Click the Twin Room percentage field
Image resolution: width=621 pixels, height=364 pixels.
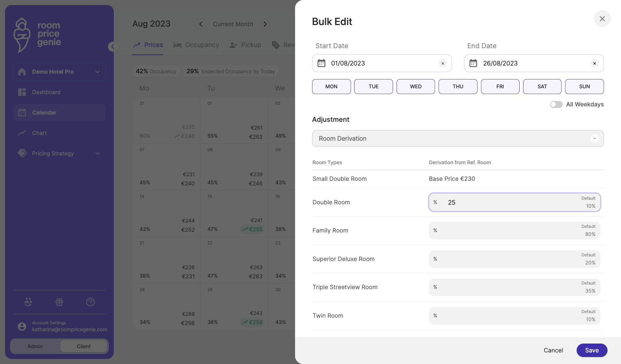(515, 316)
